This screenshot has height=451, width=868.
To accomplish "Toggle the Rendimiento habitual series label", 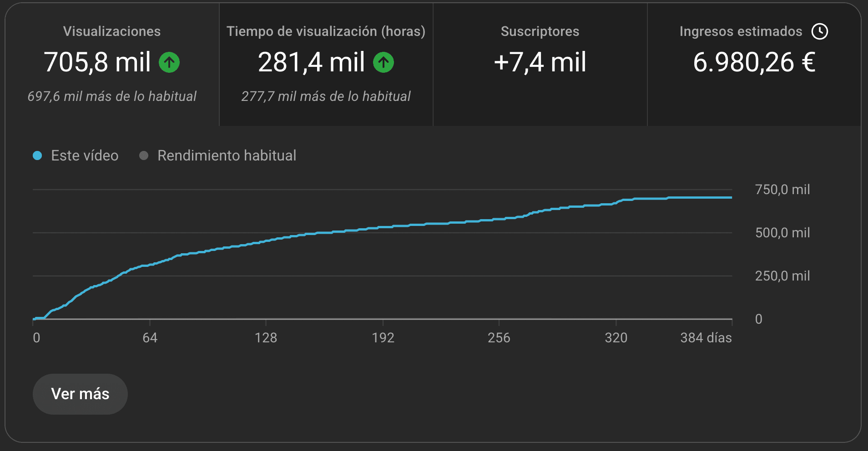I will [227, 155].
